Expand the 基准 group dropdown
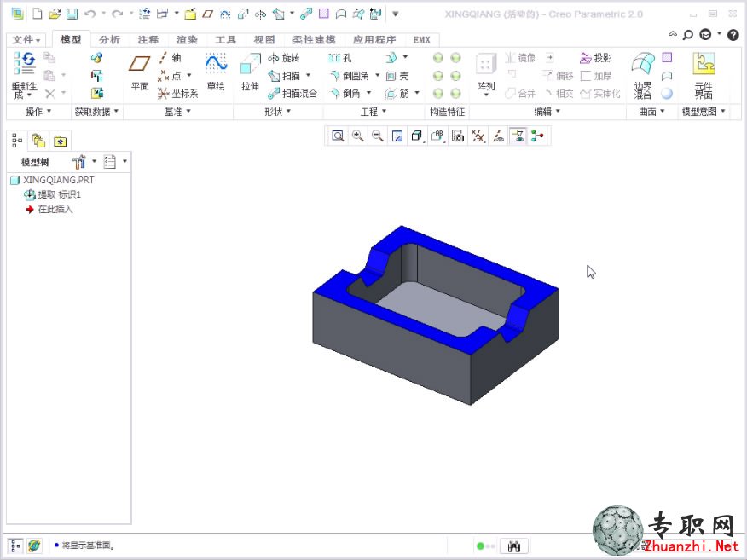This screenshot has height=560, width=747. (177, 112)
